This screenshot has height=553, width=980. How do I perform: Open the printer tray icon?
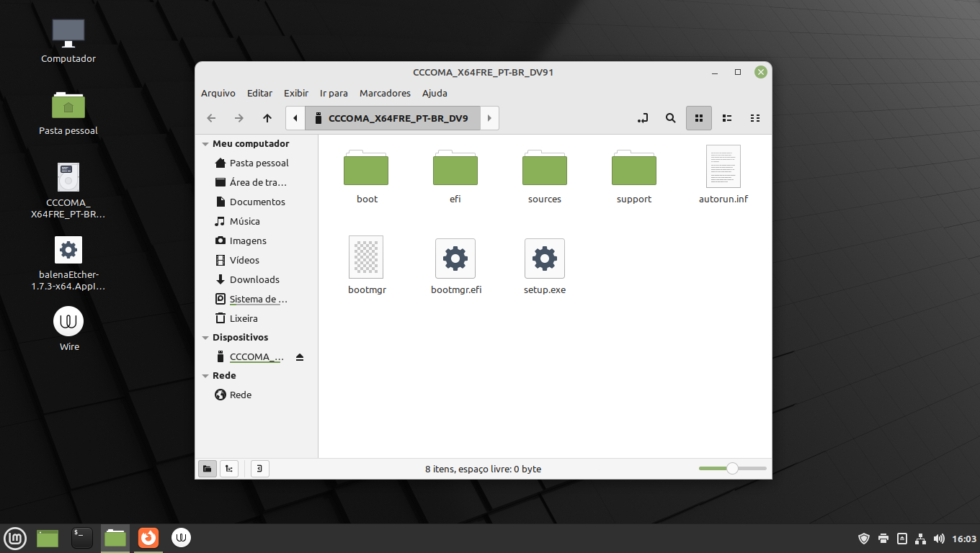pyautogui.click(x=883, y=539)
